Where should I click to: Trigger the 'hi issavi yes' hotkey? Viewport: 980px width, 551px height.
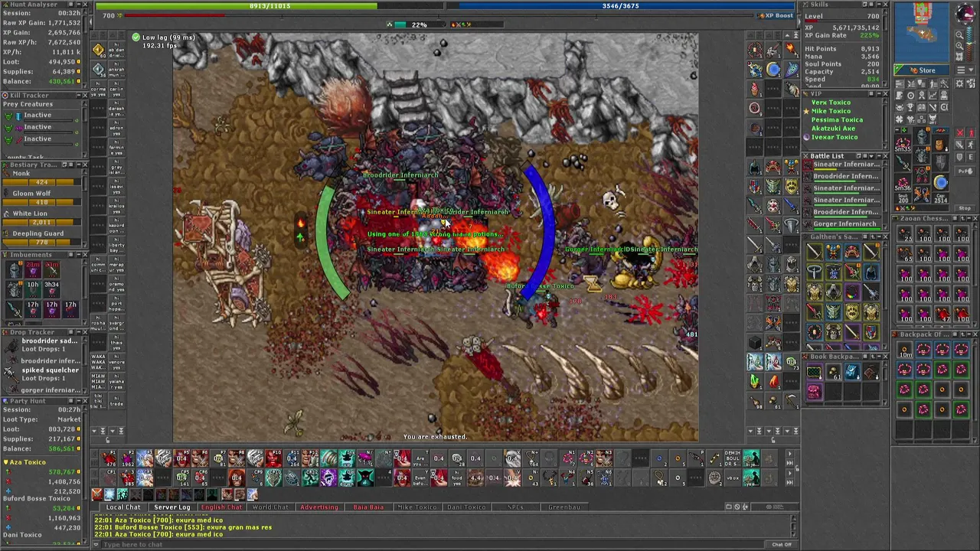[116, 186]
